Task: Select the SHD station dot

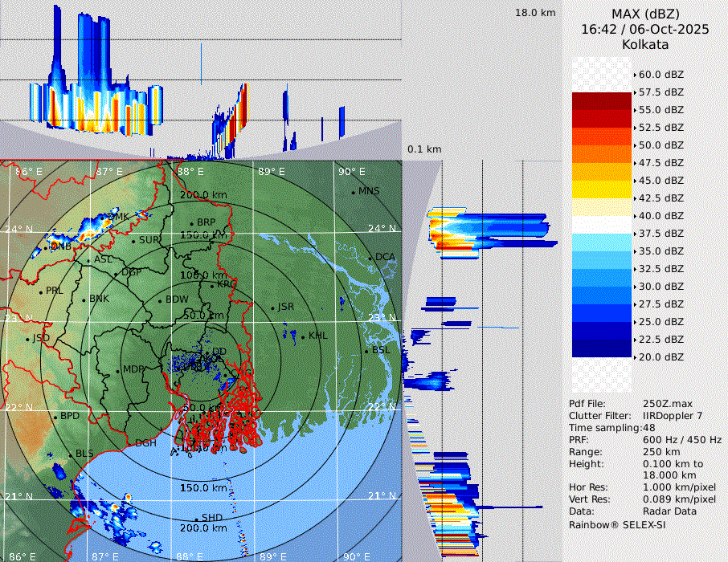Action: point(195,519)
